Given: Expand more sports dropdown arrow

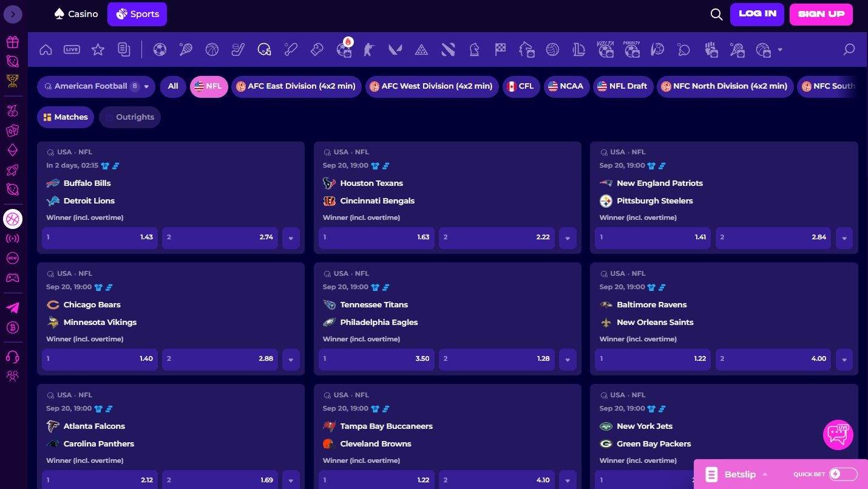Looking at the screenshot, I should [780, 50].
